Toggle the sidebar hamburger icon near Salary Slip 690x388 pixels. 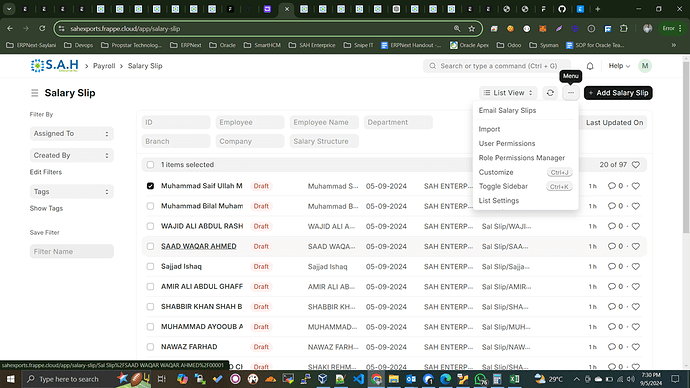35,93
